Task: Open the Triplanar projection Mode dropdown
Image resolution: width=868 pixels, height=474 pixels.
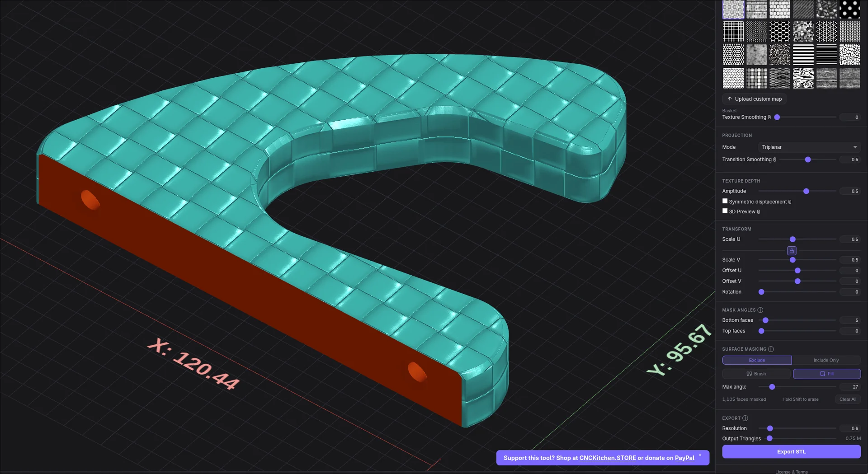Action: [809, 147]
